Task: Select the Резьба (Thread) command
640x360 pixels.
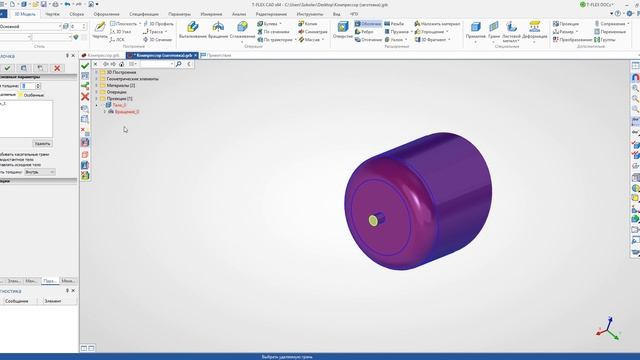Action: tap(394, 24)
